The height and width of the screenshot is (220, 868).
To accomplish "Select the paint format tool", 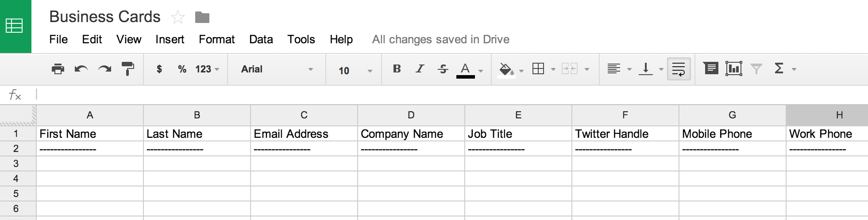I will pos(128,69).
